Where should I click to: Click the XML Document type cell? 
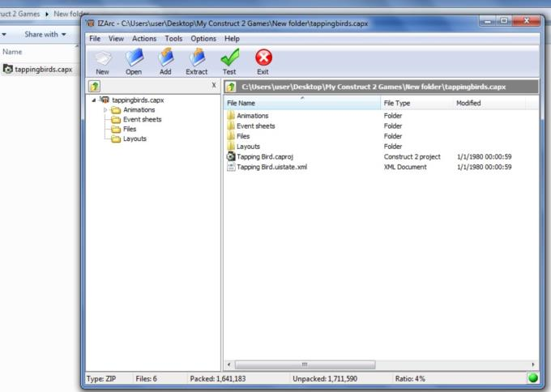(405, 167)
